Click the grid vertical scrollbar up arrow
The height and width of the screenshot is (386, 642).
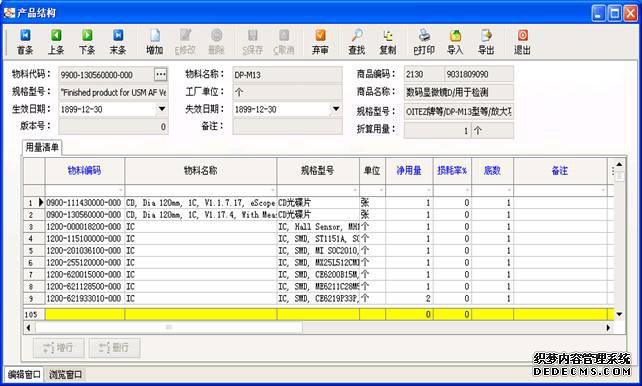(x=619, y=164)
